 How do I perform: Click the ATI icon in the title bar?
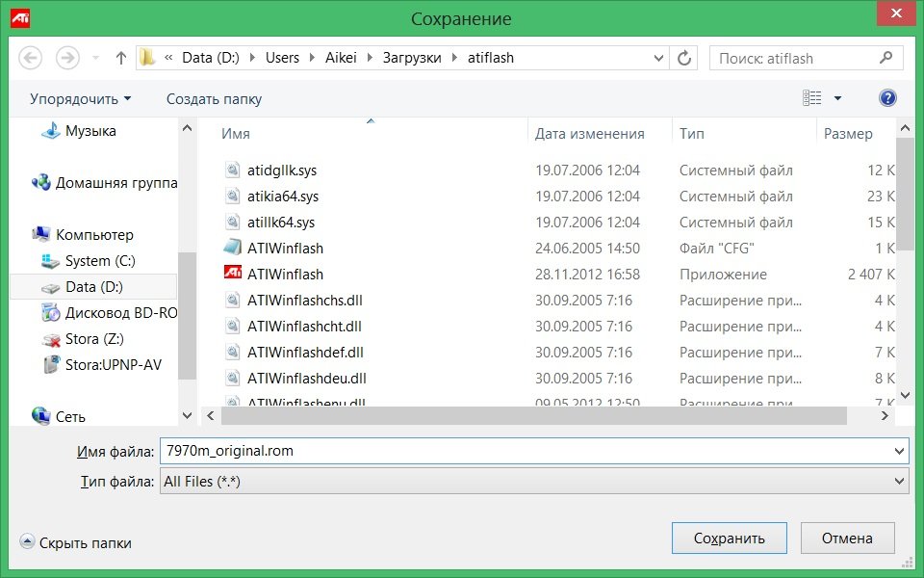tap(20, 18)
